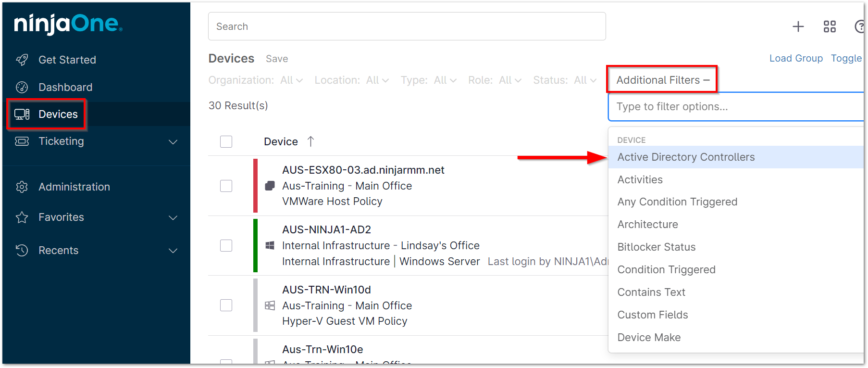Open device AUS-NINJA1-AD2

click(327, 229)
